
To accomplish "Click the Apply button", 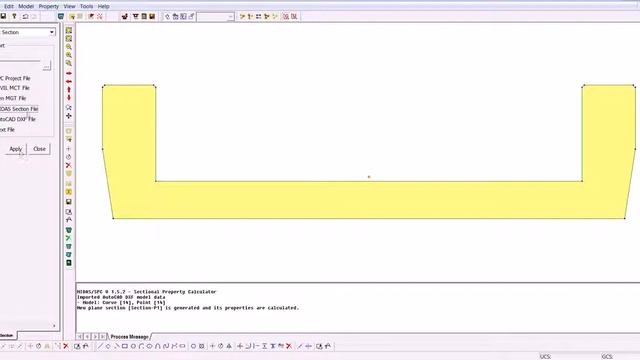I will (x=16, y=149).
